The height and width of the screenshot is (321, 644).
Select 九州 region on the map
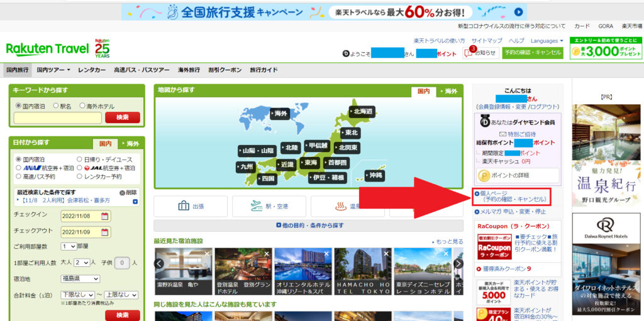click(x=246, y=167)
